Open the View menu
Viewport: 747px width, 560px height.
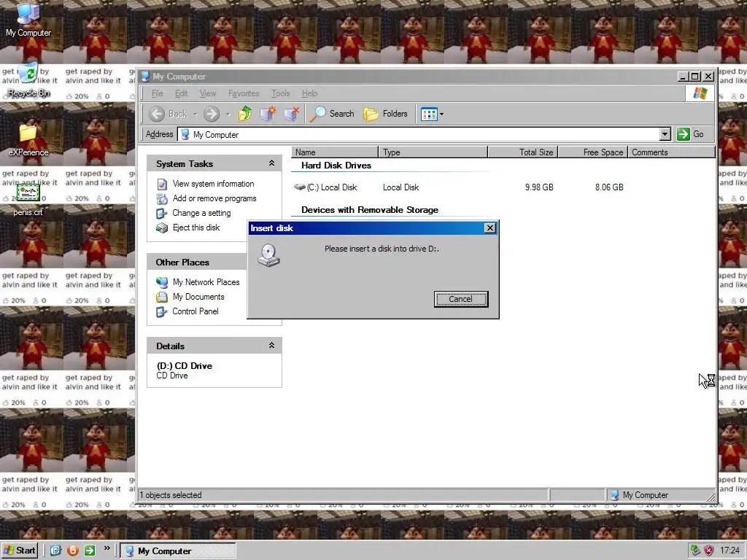[208, 93]
